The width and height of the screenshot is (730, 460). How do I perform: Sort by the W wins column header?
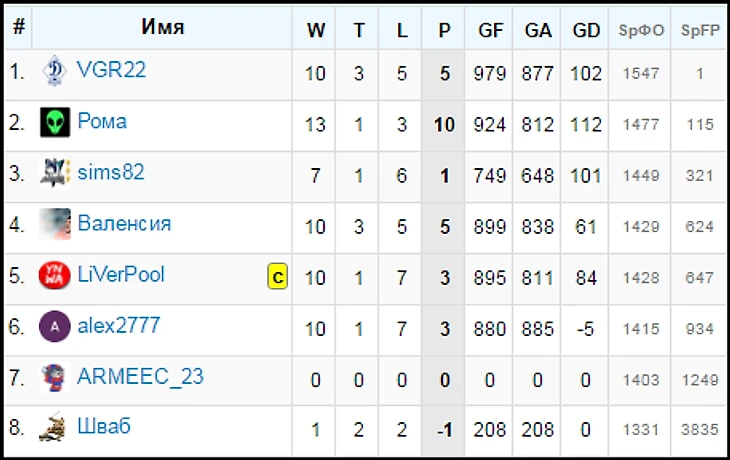pos(315,30)
